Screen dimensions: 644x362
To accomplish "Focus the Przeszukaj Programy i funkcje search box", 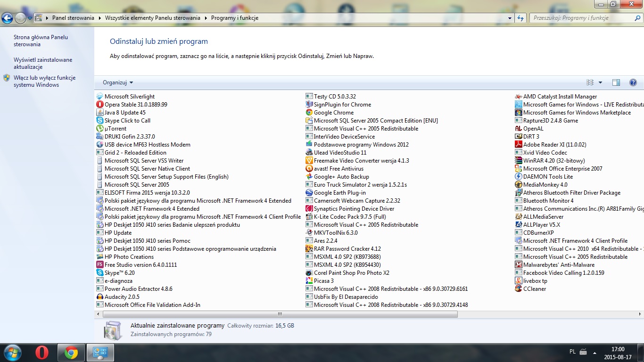I will [x=582, y=18].
